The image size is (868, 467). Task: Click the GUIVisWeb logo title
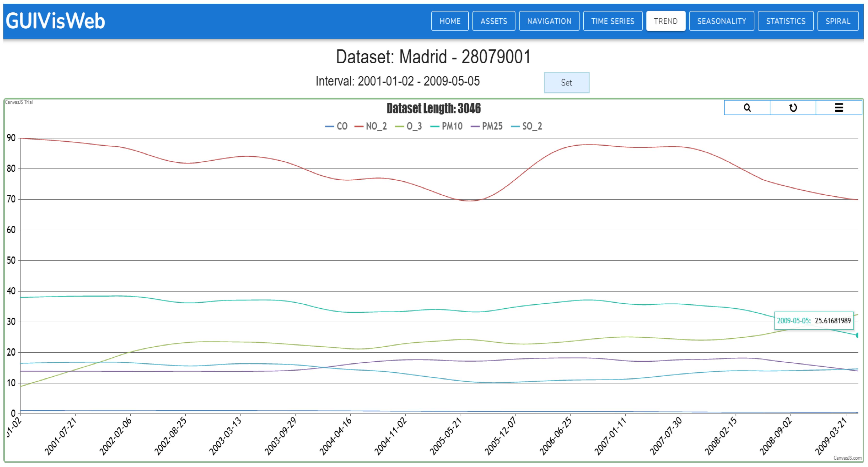tap(55, 21)
